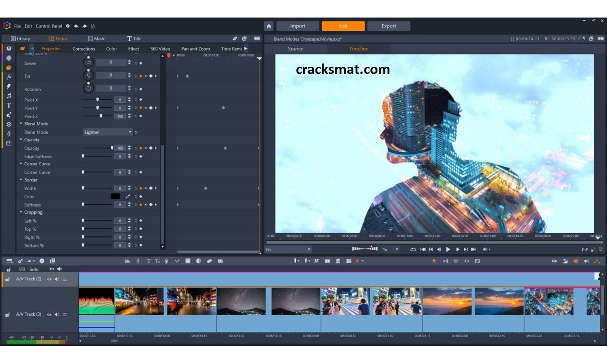
Task: Switch to the 360 Video tab
Action: pos(160,49)
